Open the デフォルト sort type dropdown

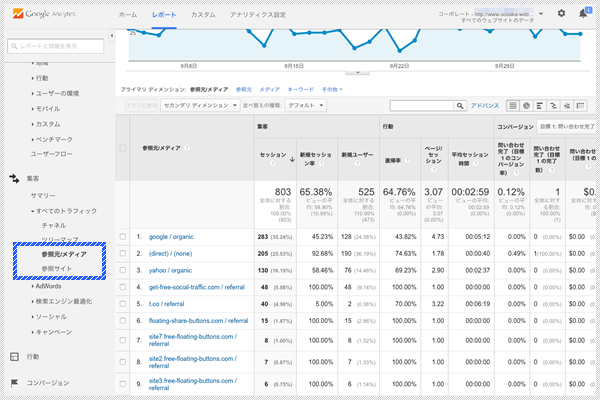(305, 105)
